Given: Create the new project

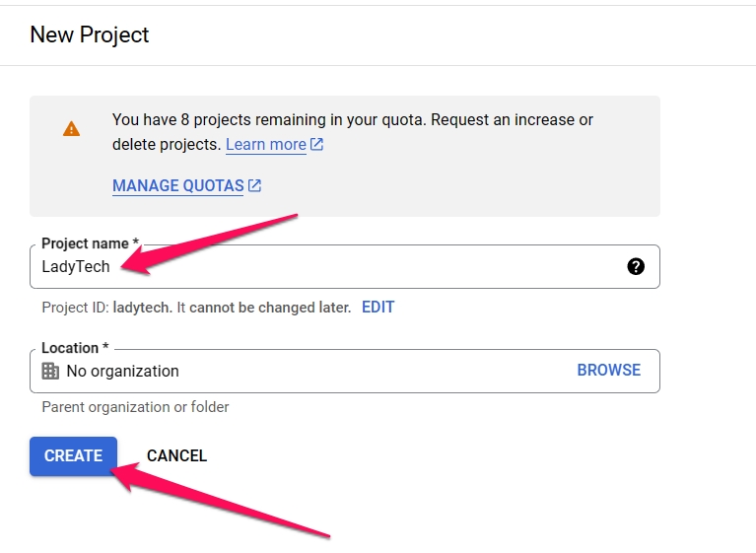Looking at the screenshot, I should 73,456.
